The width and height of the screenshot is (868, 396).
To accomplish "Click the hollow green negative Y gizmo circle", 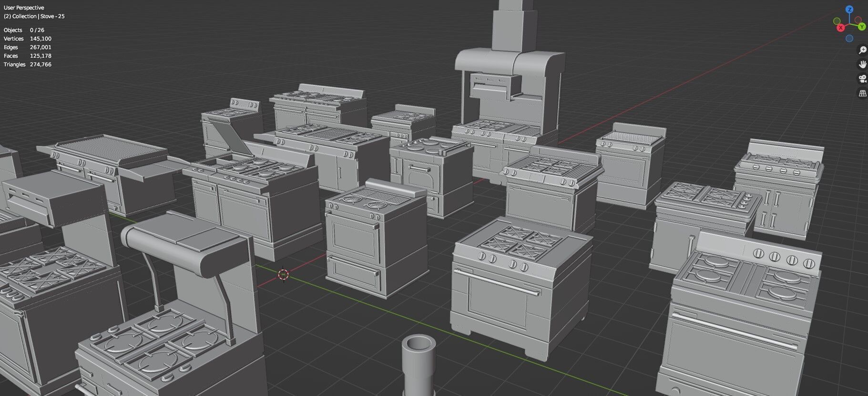I will pyautogui.click(x=837, y=21).
